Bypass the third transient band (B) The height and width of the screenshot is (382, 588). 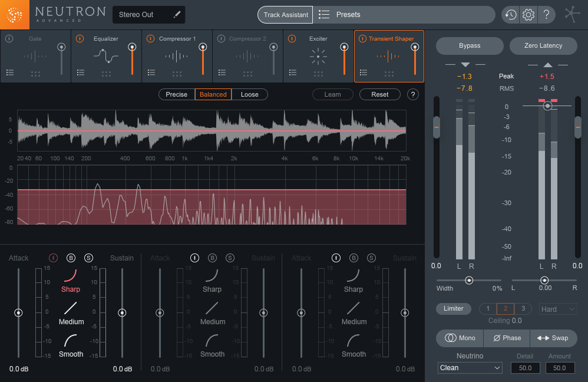354,258
